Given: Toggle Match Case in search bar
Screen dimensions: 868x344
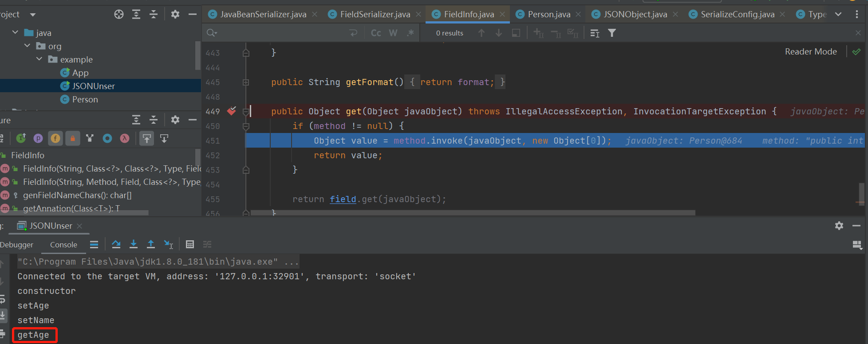Looking at the screenshot, I should coord(376,33).
